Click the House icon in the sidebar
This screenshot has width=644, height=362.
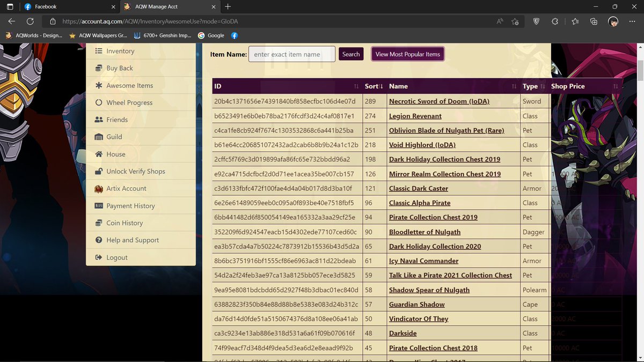(x=98, y=154)
